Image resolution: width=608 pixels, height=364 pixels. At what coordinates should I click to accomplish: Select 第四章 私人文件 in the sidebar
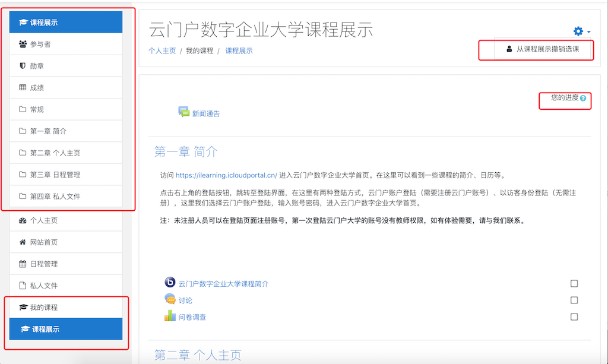(x=66, y=196)
